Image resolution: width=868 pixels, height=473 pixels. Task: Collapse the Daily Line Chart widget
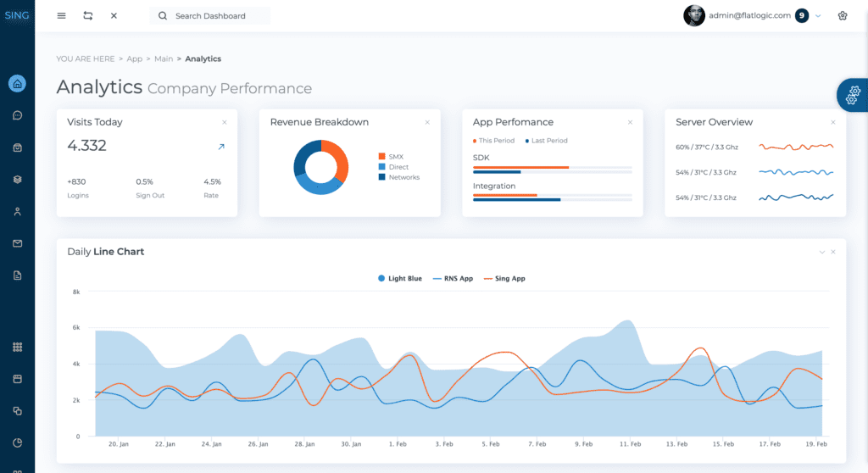pyautogui.click(x=822, y=252)
